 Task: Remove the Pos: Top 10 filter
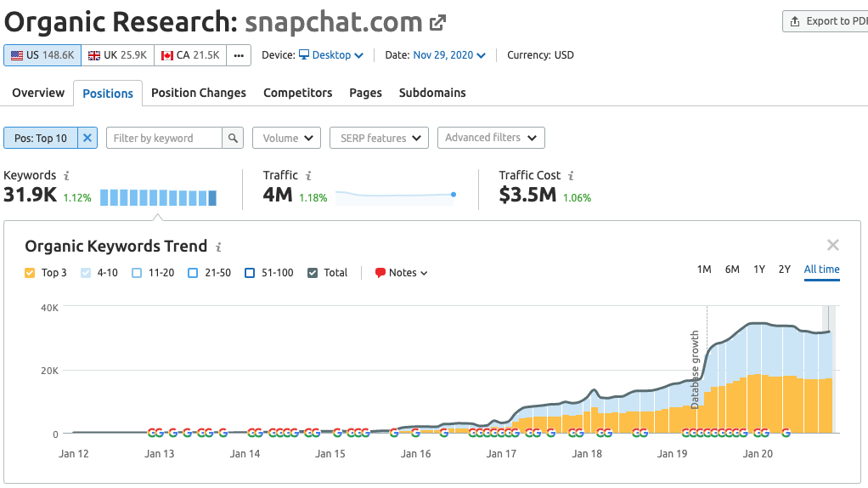[x=87, y=138]
